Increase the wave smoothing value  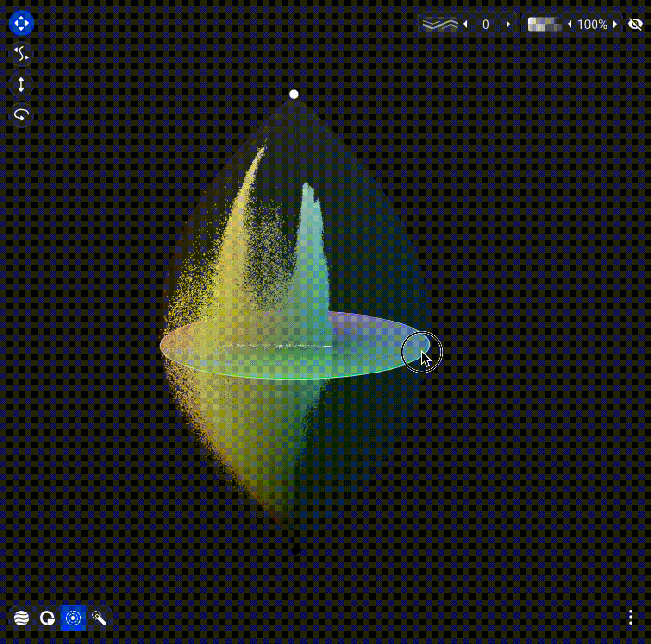[x=508, y=24]
